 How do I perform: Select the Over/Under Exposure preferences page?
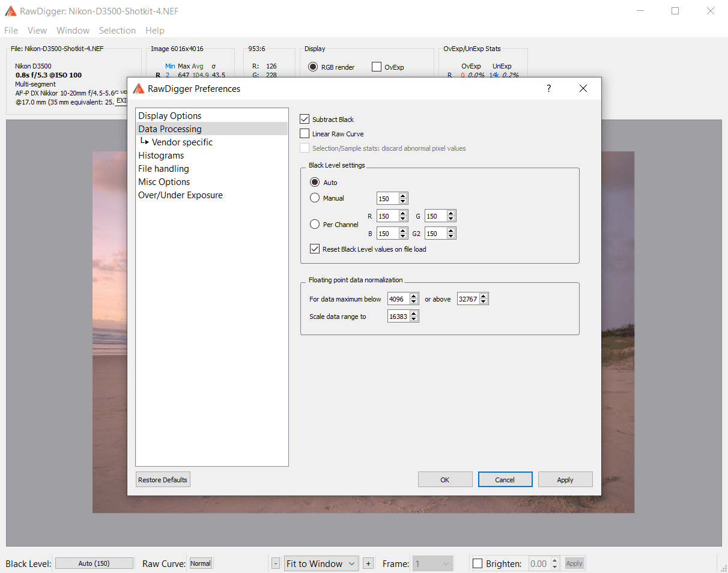(x=211, y=195)
